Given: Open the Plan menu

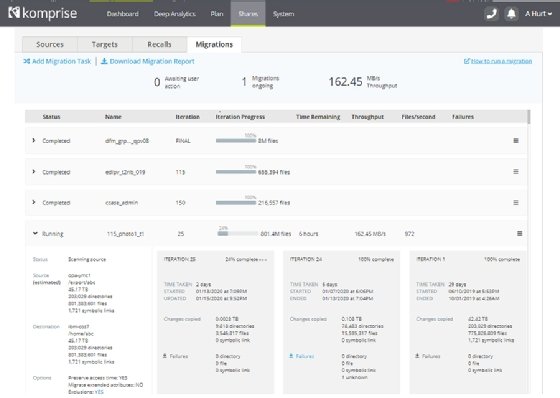Looking at the screenshot, I should pyautogui.click(x=217, y=14).
